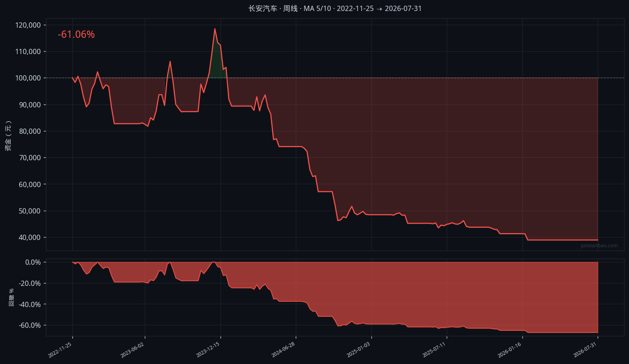The width and height of the screenshot is (629, 364).
Task: Click the 2024-06-28 date axis label
Action: [284, 349]
